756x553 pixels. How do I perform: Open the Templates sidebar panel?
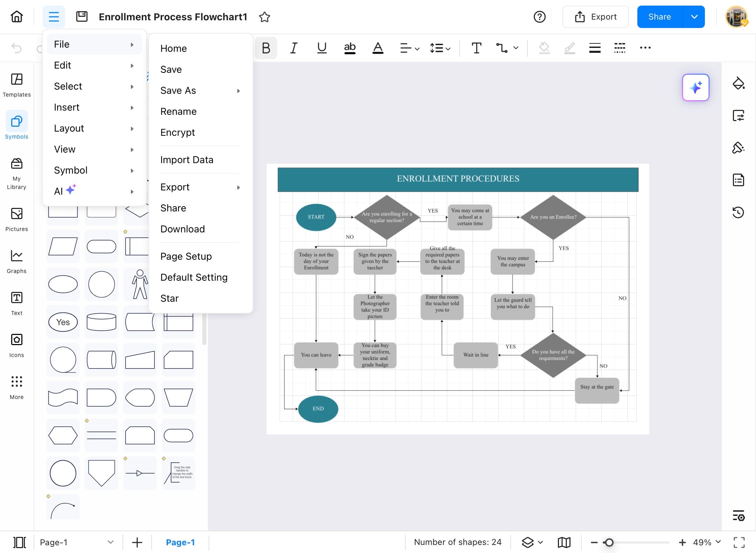pyautogui.click(x=16, y=85)
